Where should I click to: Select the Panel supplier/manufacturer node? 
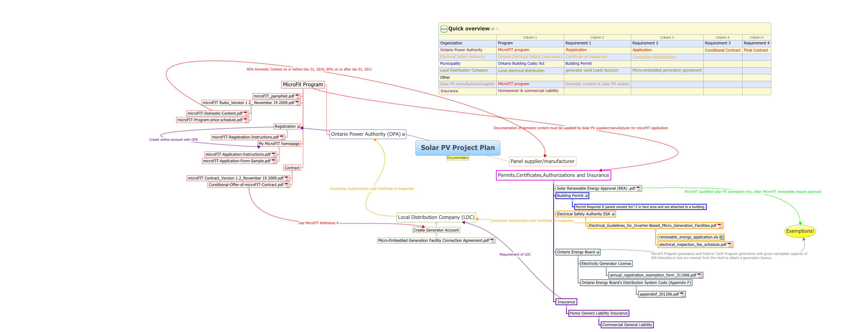pos(542,162)
